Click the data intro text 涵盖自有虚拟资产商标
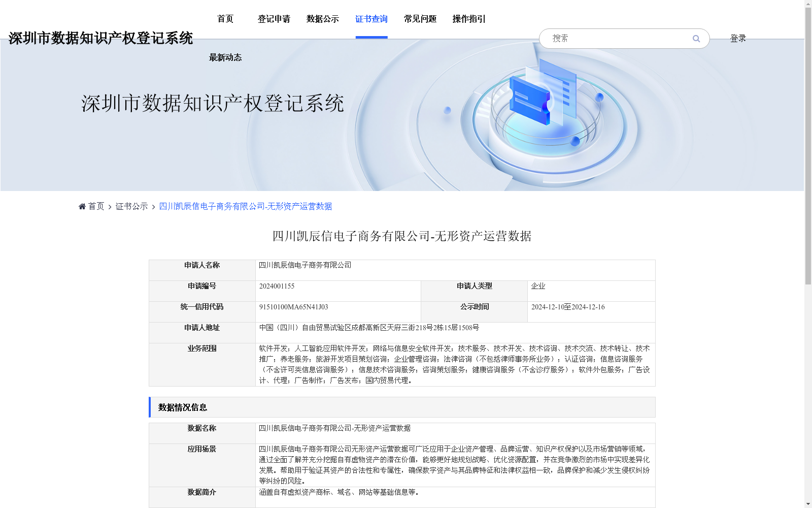Image resolution: width=812 pixels, height=508 pixels. click(x=295, y=492)
